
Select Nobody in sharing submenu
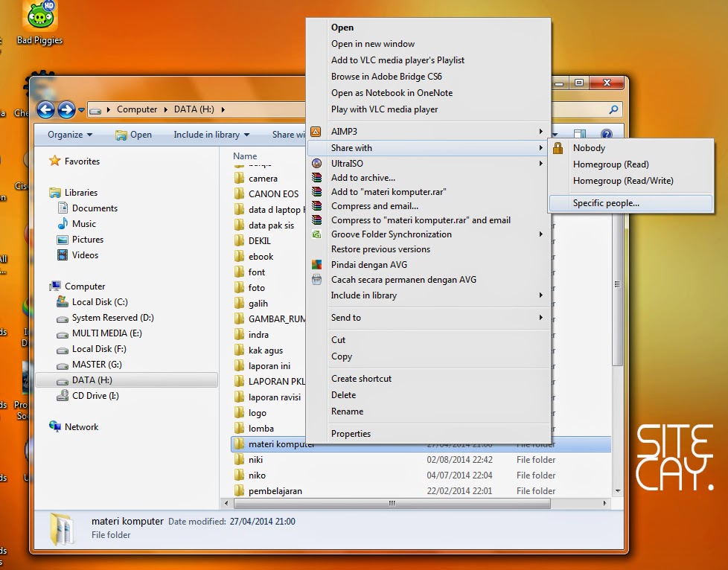(631, 148)
